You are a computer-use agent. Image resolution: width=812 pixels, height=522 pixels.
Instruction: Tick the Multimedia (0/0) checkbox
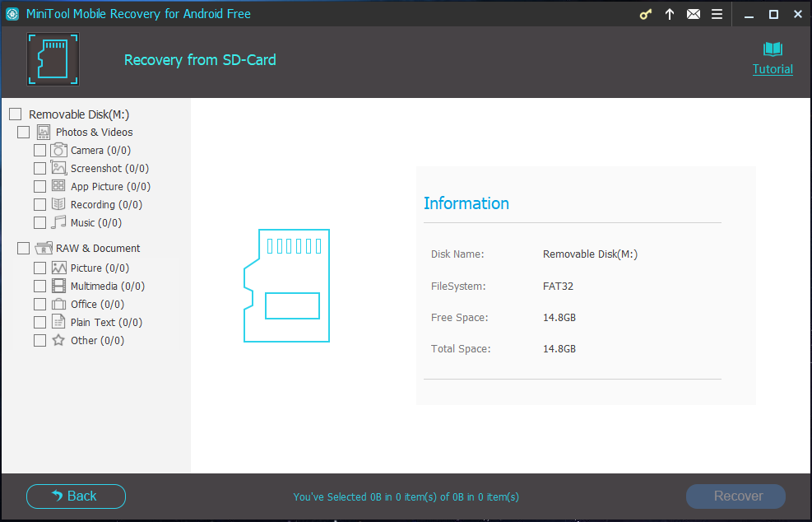point(39,287)
